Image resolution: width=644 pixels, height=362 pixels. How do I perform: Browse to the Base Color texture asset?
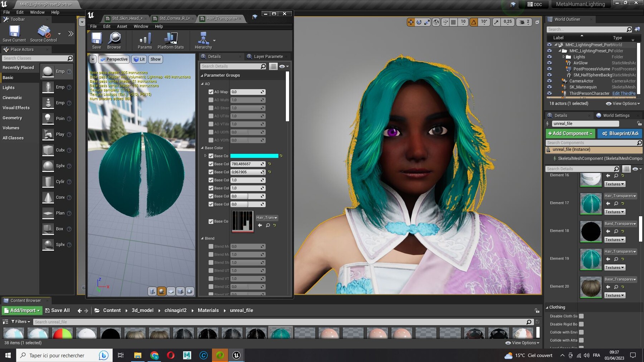(268, 225)
